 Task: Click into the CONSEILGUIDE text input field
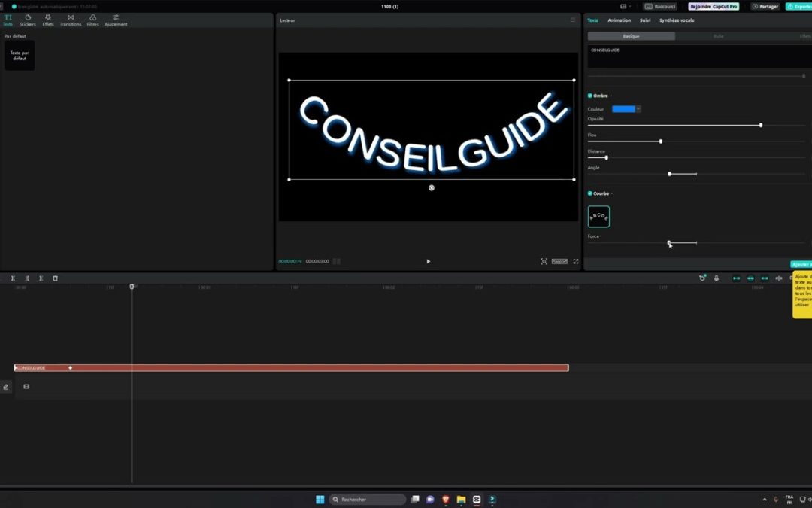click(699, 56)
